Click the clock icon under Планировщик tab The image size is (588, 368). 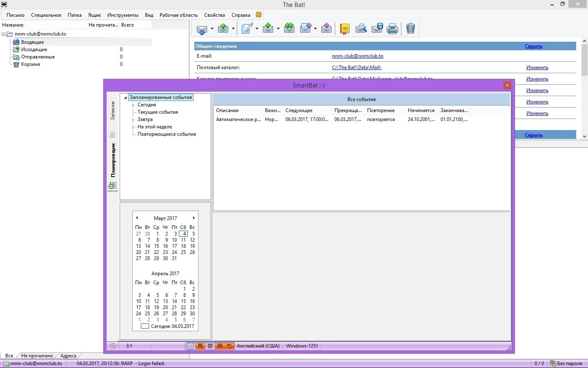tap(112, 186)
